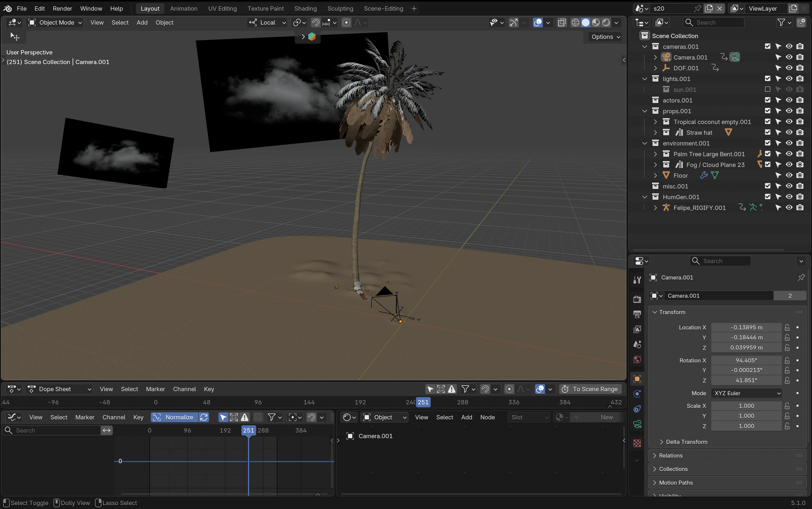This screenshot has width=812, height=509.
Task: Open the File menu
Action: pyautogui.click(x=21, y=8)
